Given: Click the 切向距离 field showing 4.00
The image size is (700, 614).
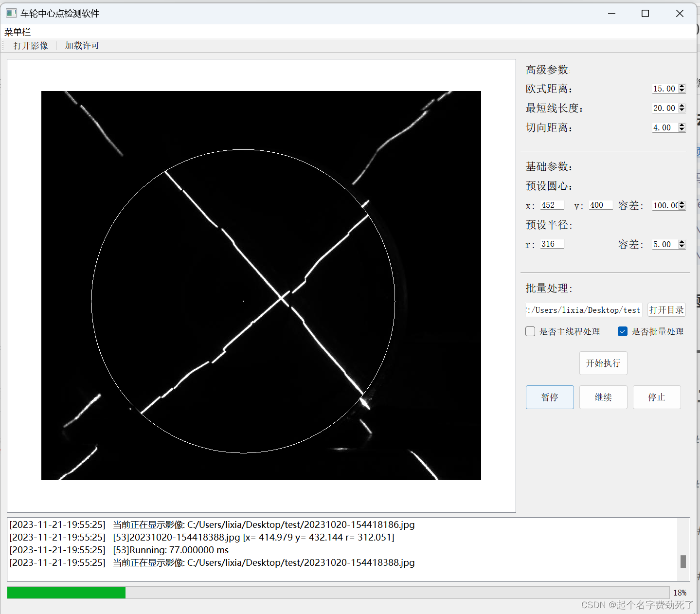Looking at the screenshot, I should [665, 127].
